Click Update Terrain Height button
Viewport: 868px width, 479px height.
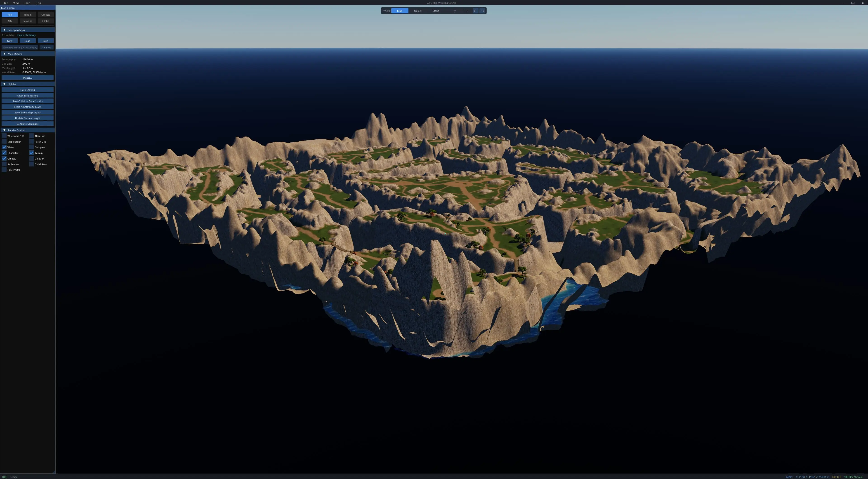[28, 118]
